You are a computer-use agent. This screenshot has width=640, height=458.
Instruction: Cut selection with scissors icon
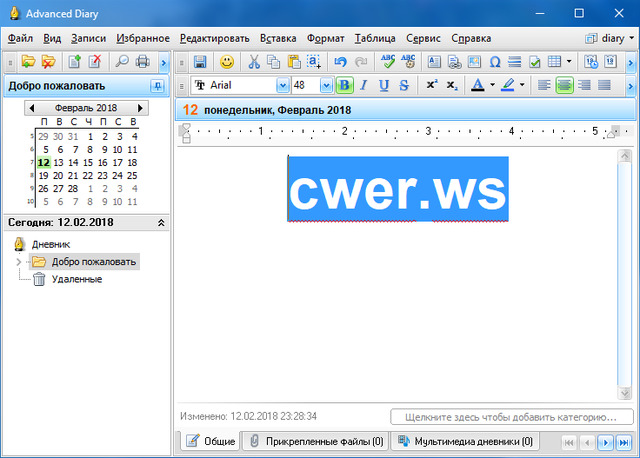[x=254, y=62]
